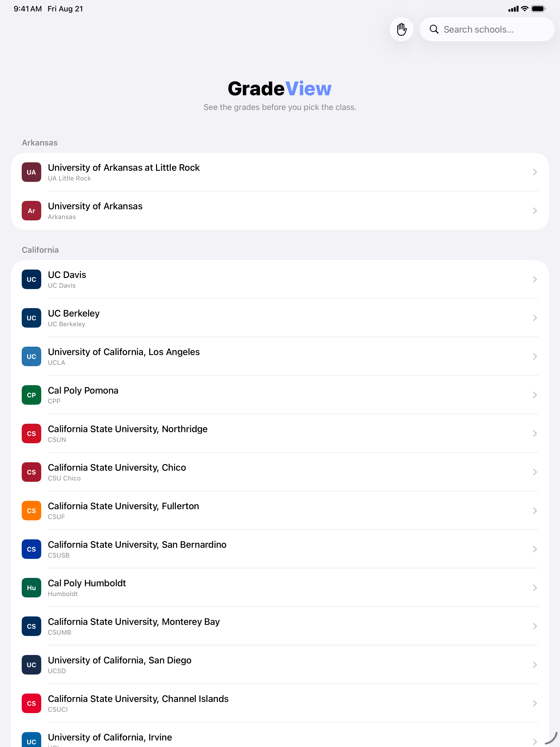Click UC Davis navy badge icon
Image resolution: width=560 pixels, height=747 pixels.
click(31, 279)
